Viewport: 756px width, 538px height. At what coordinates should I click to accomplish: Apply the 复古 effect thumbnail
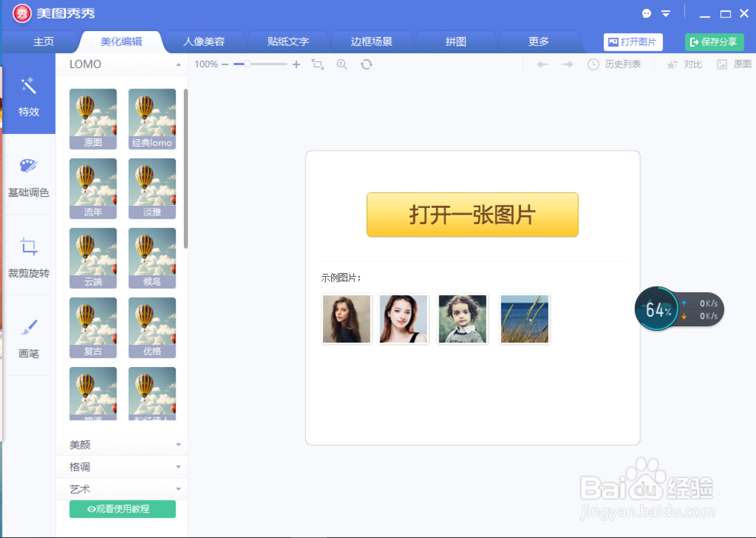(x=93, y=327)
